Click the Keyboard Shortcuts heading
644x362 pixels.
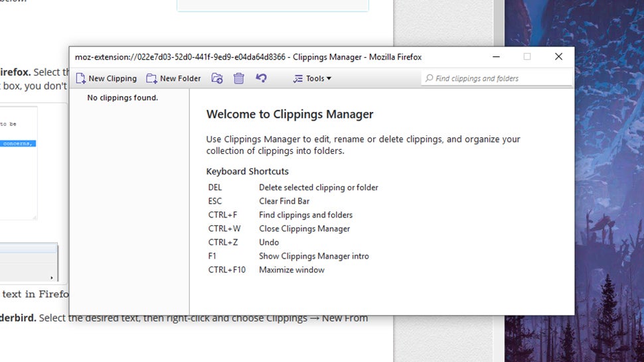click(x=247, y=171)
